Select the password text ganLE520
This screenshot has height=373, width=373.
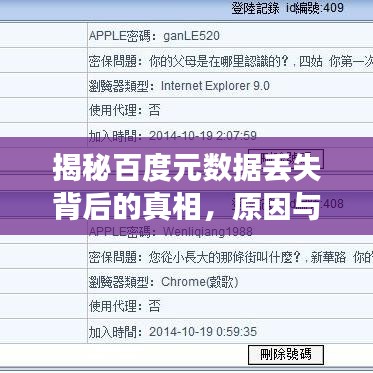click(191, 36)
